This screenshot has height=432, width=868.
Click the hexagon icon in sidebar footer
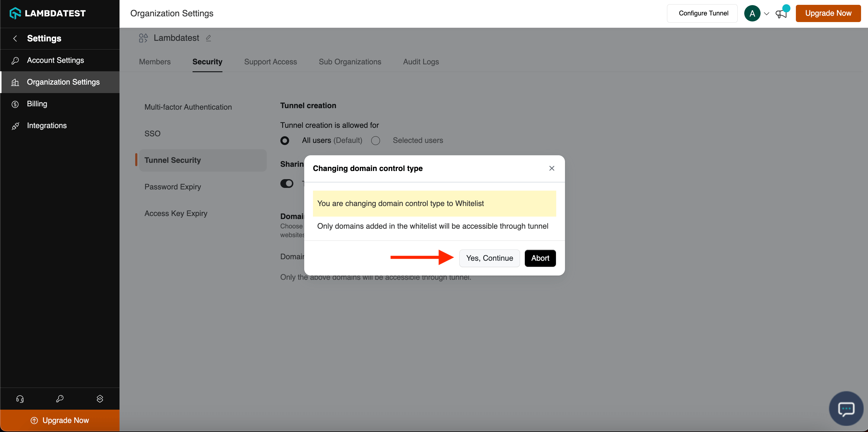coord(100,399)
